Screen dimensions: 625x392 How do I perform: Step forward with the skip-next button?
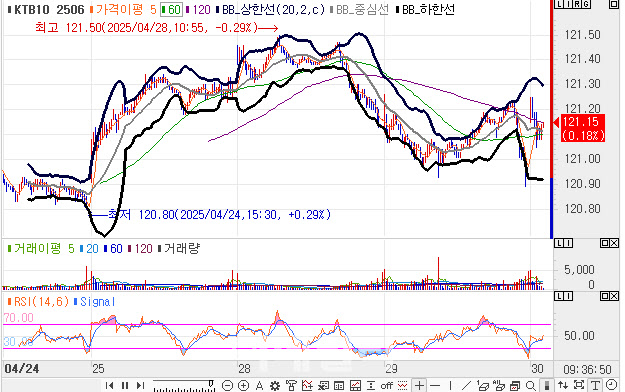pos(140,386)
